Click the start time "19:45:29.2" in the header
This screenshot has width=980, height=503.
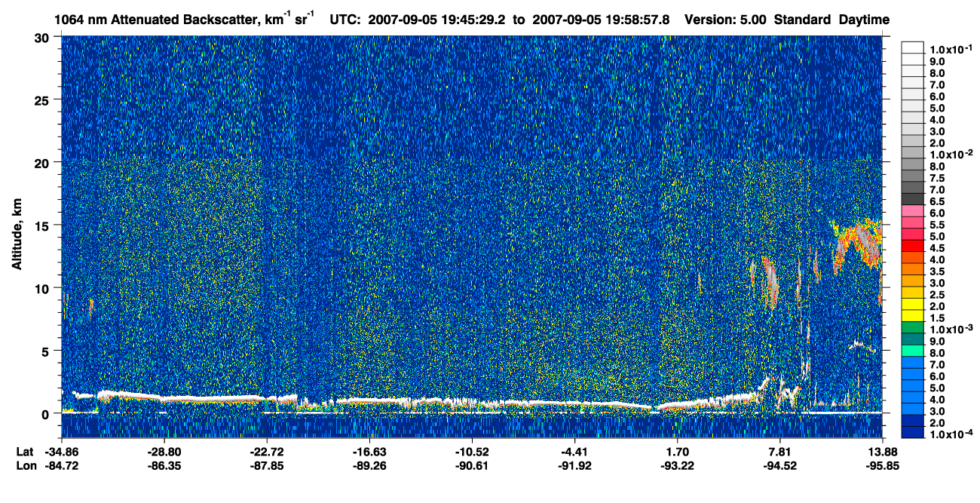point(474,20)
